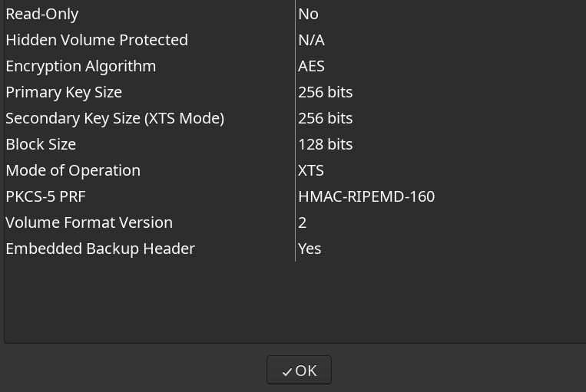Click the OK button
The image size is (586, 392).
coord(299,370)
